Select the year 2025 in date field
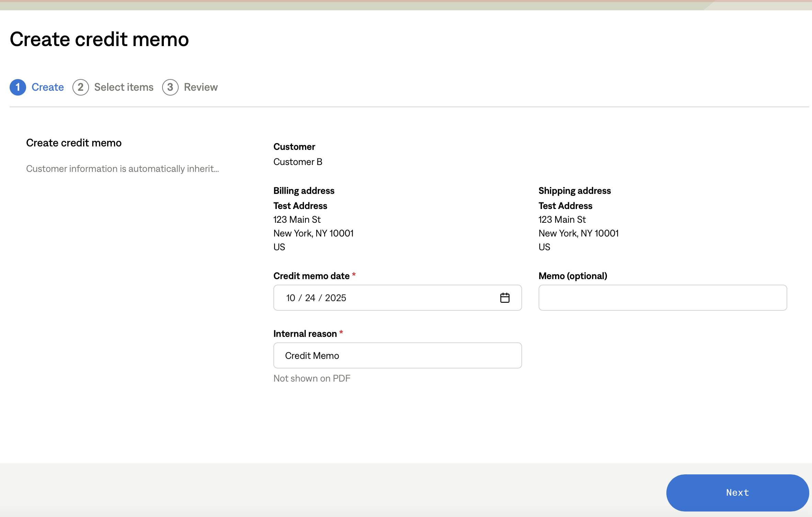 [335, 298]
